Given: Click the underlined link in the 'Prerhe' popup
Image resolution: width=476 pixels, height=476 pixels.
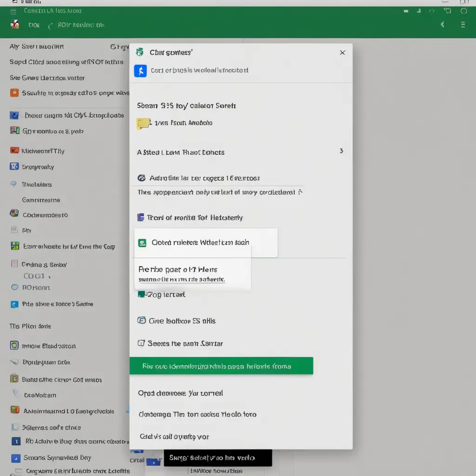Looking at the screenshot, I should click(182, 280).
